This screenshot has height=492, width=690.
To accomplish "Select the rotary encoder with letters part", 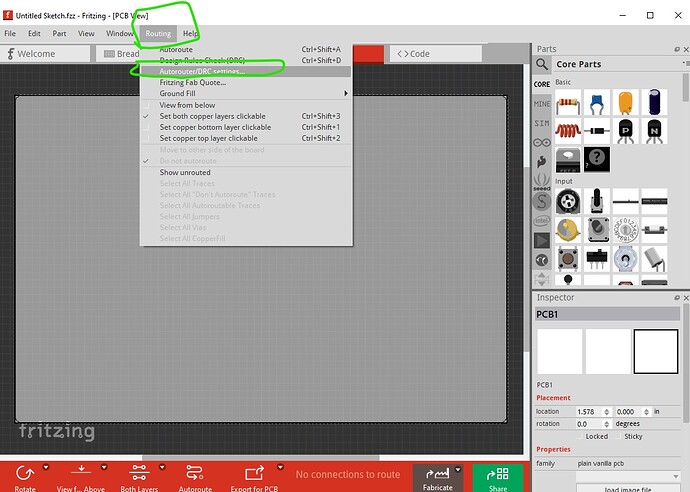I will pos(625,230).
